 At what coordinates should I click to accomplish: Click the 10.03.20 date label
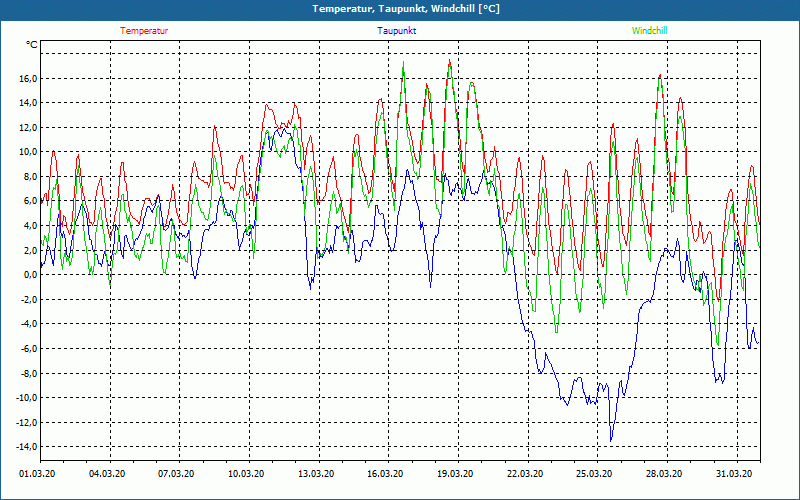(x=246, y=474)
